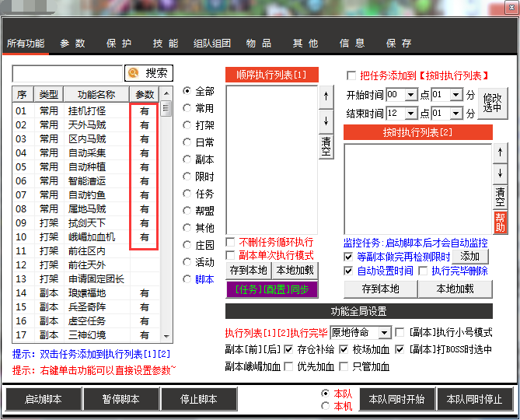Expand the 原地待命 dropdown
This screenshot has width=520, height=420.
[x=385, y=332]
